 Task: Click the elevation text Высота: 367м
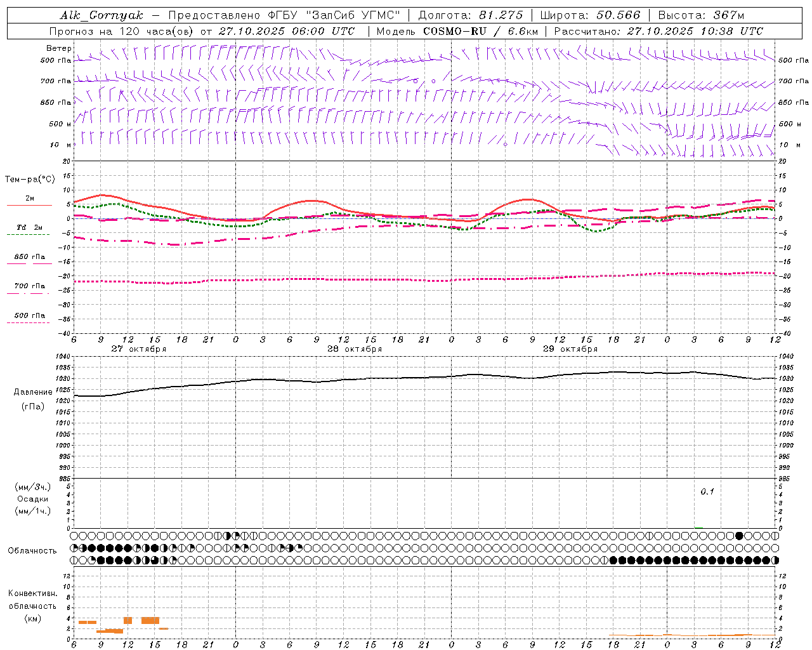pos(701,15)
